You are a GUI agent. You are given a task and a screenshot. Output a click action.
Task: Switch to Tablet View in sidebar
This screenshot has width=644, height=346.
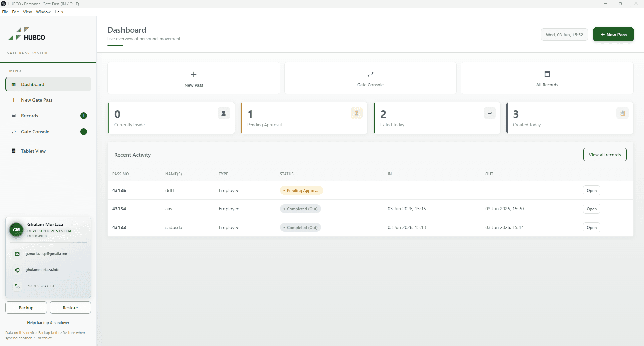(x=48, y=151)
